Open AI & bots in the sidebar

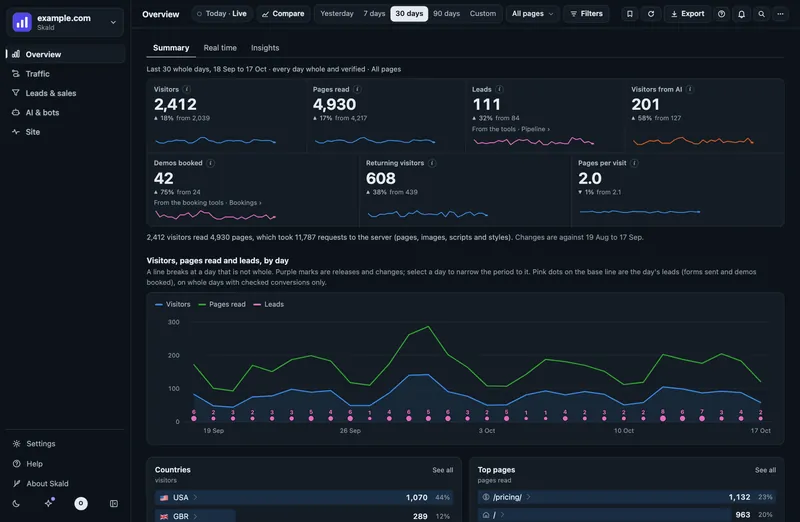tap(65, 112)
